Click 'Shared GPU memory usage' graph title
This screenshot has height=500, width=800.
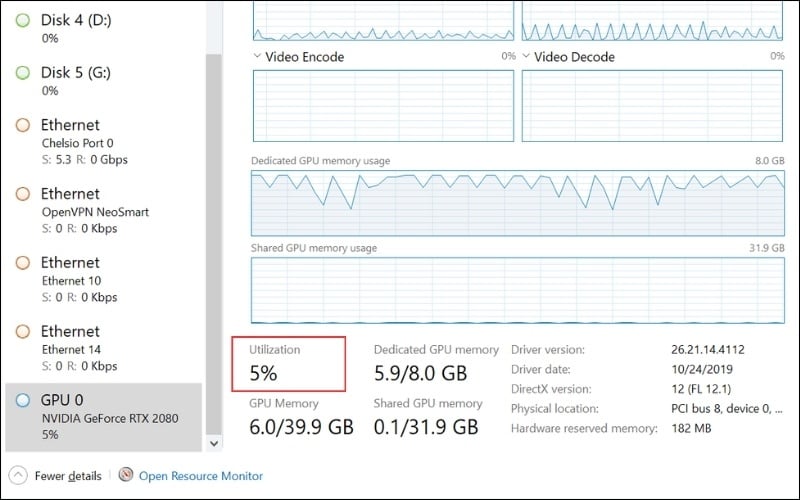pos(314,248)
